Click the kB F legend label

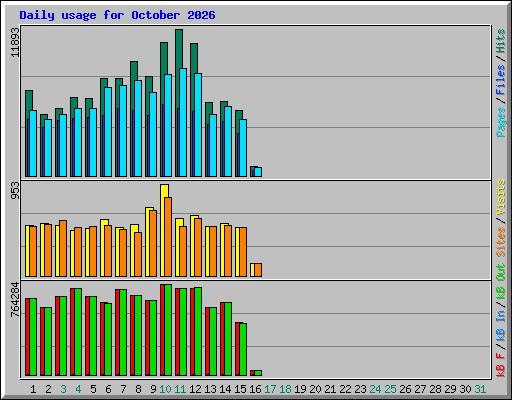501,365
